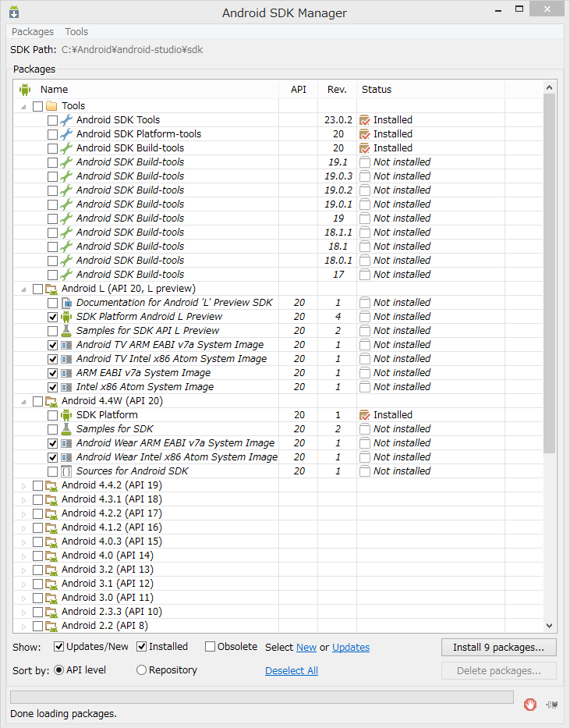The image size is (570, 728).
Task: Click the Android SDK Platform-tools wrench icon
Action: point(66,134)
